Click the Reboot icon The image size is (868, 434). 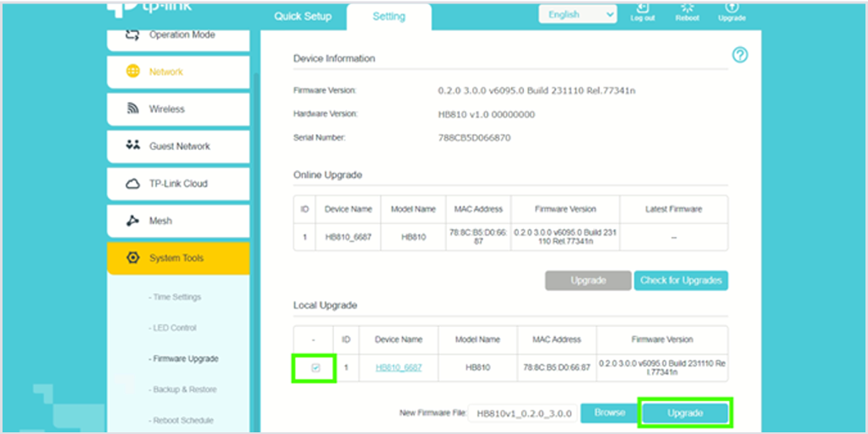tap(687, 8)
